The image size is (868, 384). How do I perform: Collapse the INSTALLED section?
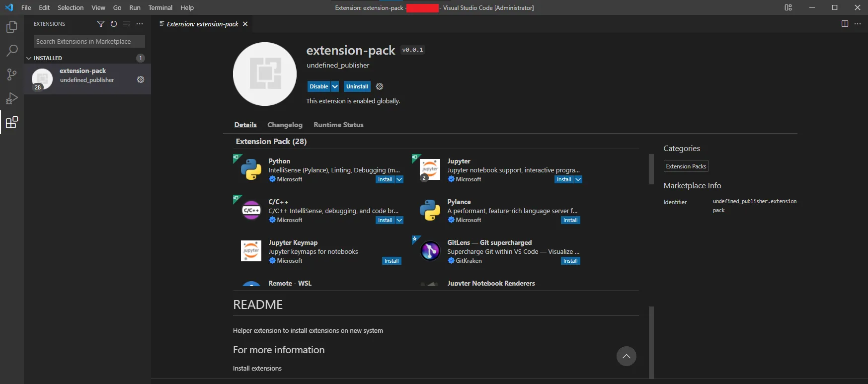tap(29, 58)
